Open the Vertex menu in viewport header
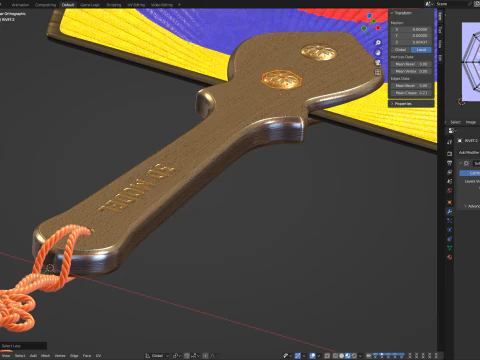This screenshot has width=480, height=360. tap(60, 356)
